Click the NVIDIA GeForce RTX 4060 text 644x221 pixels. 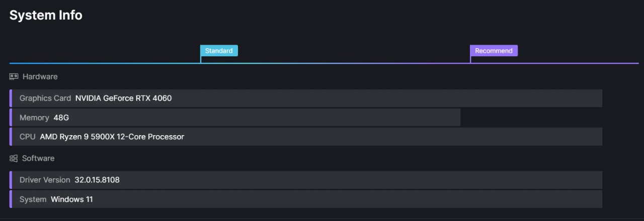123,98
